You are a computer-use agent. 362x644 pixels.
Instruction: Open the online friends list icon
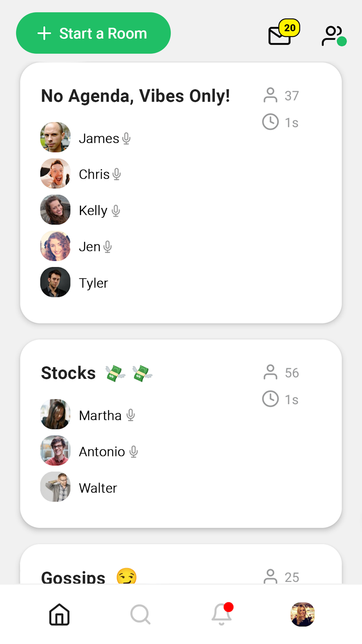[333, 36]
